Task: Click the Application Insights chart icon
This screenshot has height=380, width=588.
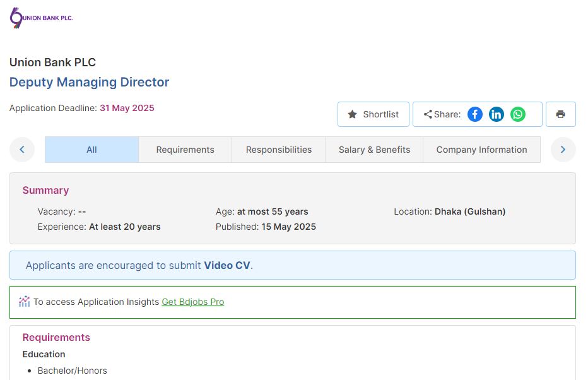Action: pos(25,302)
